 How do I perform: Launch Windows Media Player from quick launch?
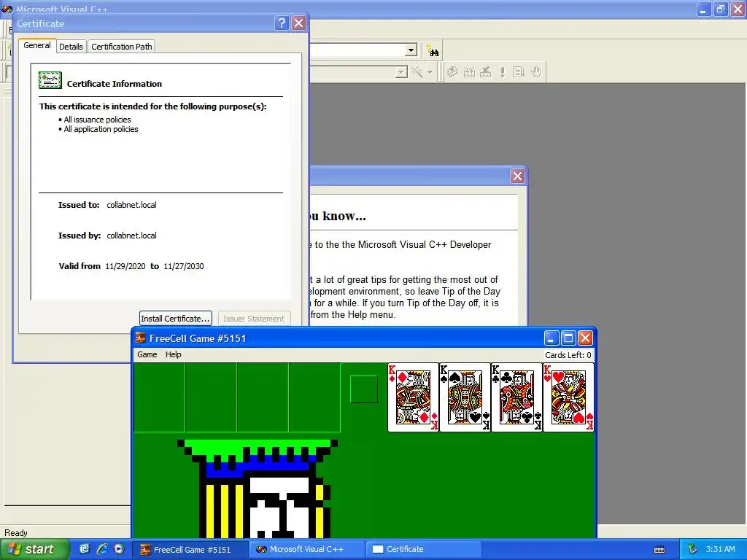click(119, 549)
